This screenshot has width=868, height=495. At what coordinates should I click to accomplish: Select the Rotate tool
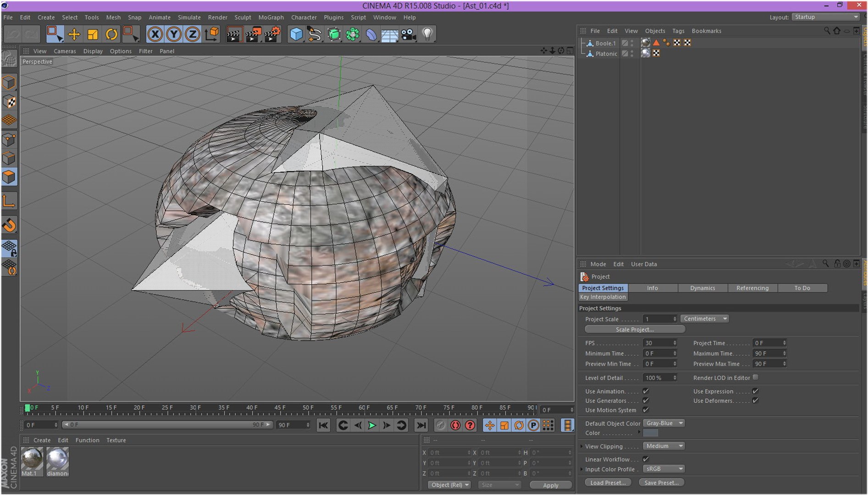click(111, 34)
